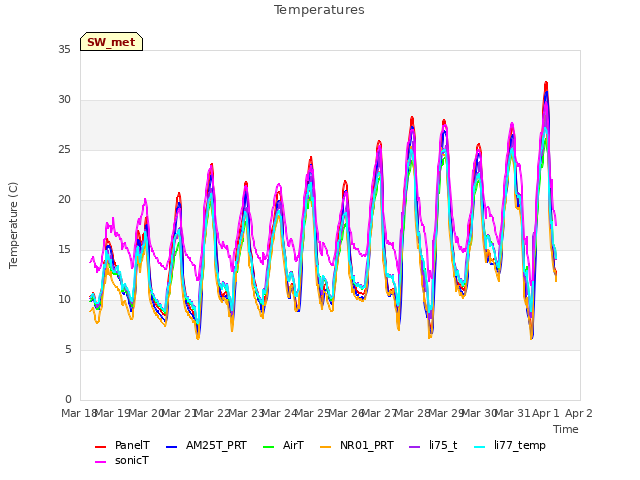The image size is (640, 480).
Task: Toggle the AirT series label
Action: click(293, 445)
